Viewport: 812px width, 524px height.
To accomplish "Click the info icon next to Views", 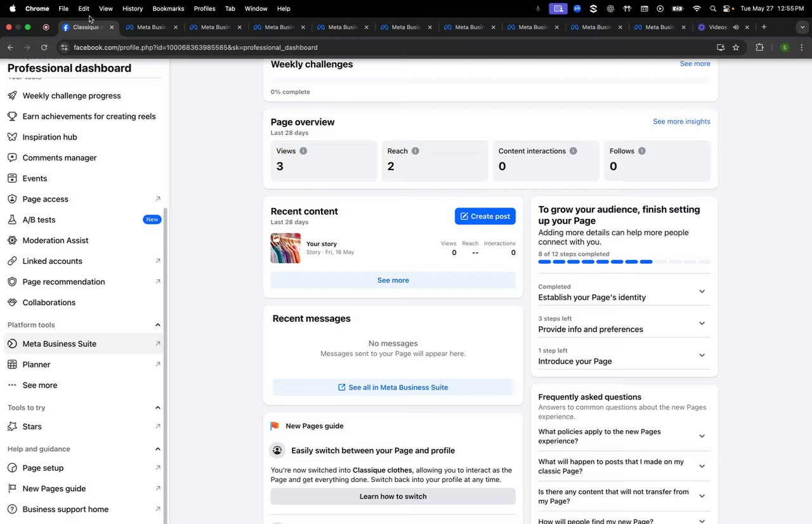I will click(303, 151).
